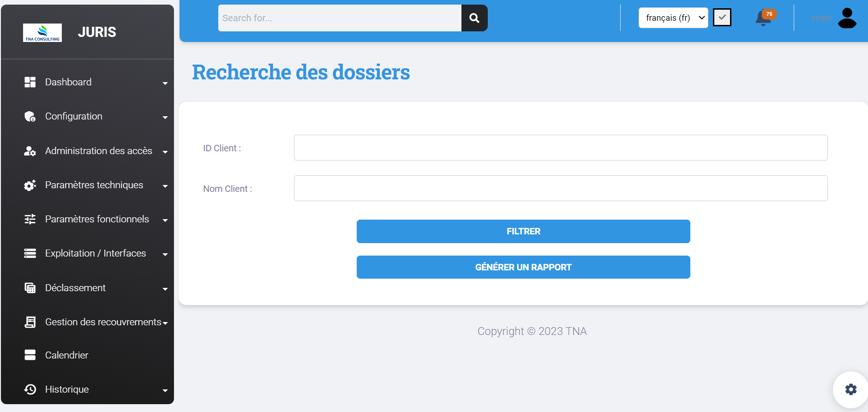Screen dimensions: 868x412
Task: Open Administration des accès menu
Action: pyautogui.click(x=98, y=151)
